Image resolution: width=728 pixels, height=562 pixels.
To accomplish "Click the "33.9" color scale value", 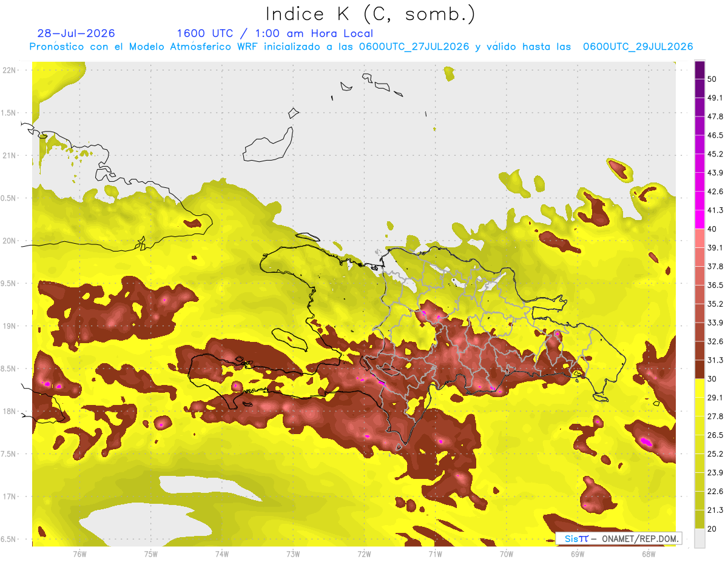I will [x=715, y=323].
